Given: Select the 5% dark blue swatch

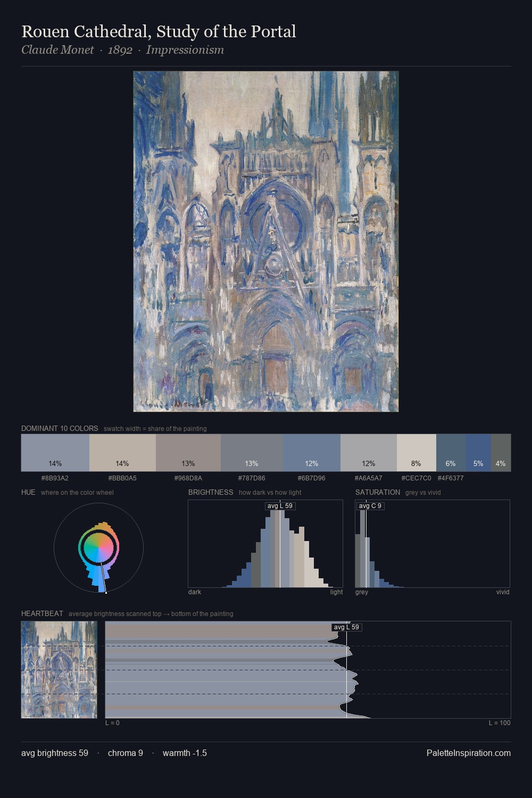Looking at the screenshot, I should coord(478,453).
